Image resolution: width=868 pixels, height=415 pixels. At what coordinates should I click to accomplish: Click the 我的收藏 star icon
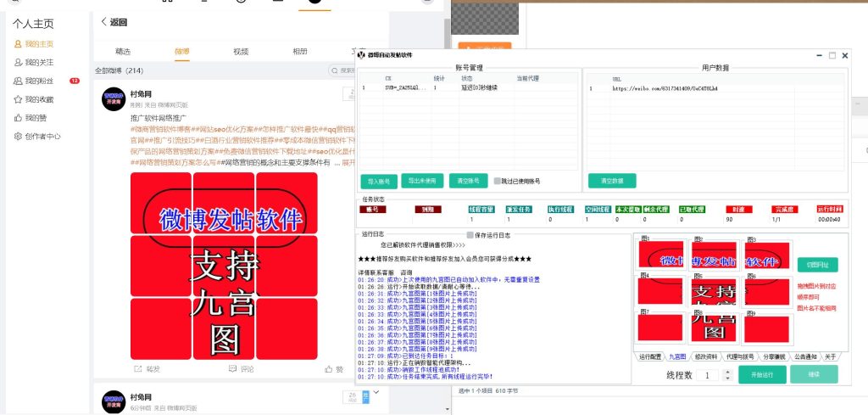pyautogui.click(x=18, y=100)
